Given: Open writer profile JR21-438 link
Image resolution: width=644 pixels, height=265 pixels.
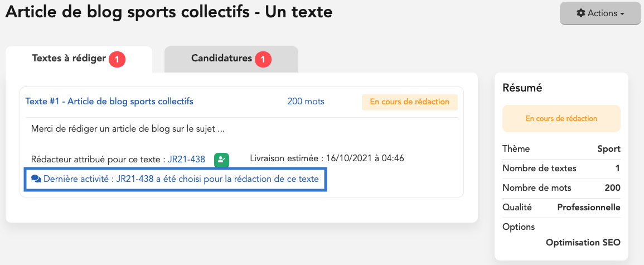Looking at the screenshot, I should (x=186, y=160).
